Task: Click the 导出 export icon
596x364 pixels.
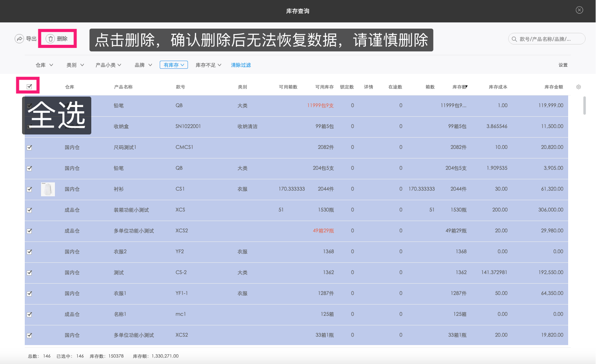Action: (19, 38)
